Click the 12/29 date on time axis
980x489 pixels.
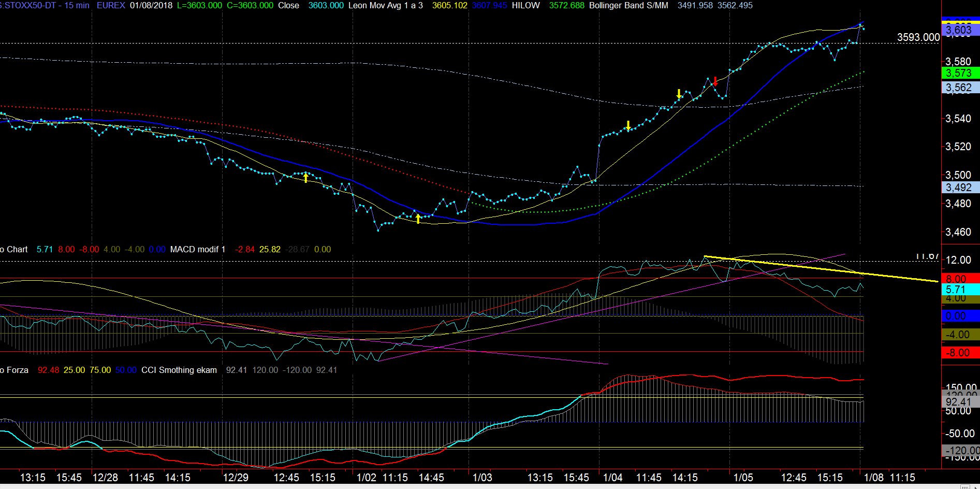coord(236,478)
